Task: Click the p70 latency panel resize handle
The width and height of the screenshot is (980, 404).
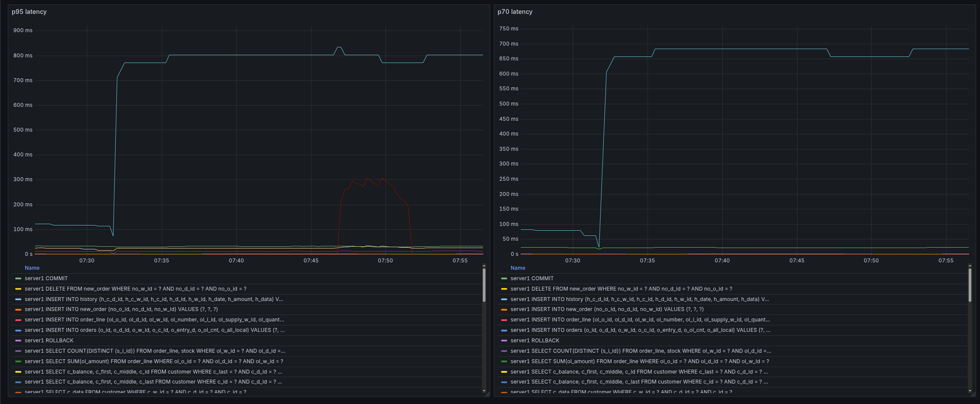Action: 973,394
